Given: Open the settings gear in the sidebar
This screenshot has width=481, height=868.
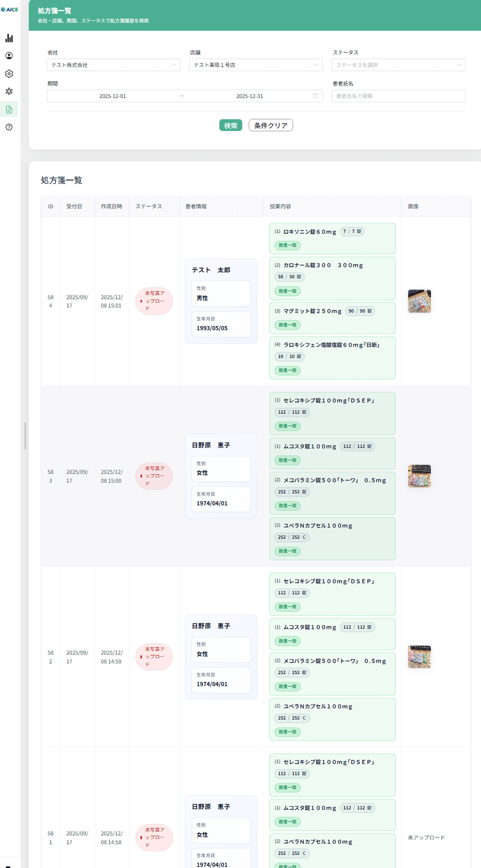Looking at the screenshot, I should click(9, 74).
